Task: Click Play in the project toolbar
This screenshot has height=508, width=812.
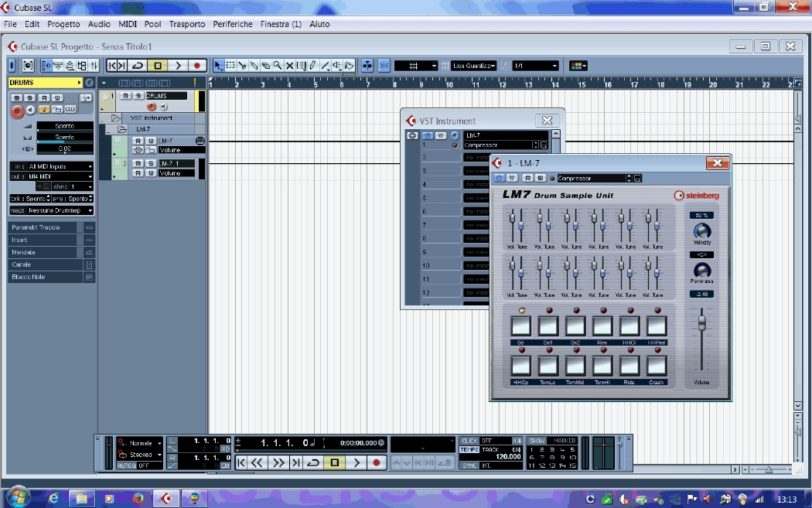Action: 178,66
